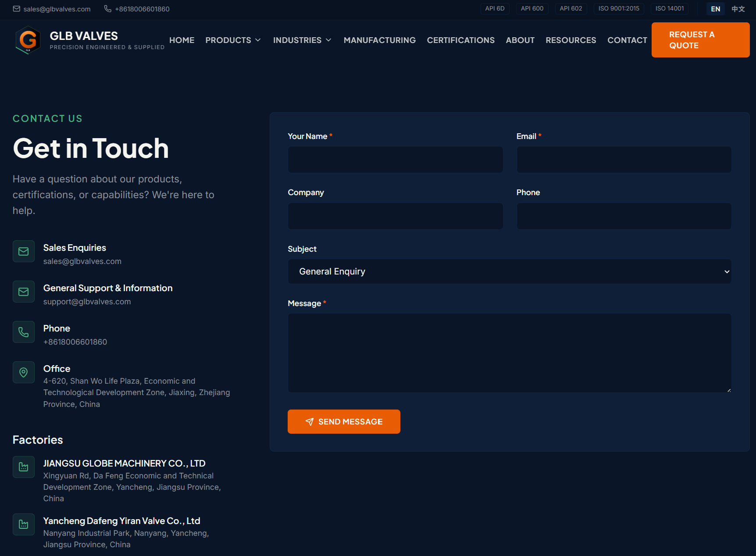756x556 pixels.
Task: Switch language to EN
Action: click(715, 9)
